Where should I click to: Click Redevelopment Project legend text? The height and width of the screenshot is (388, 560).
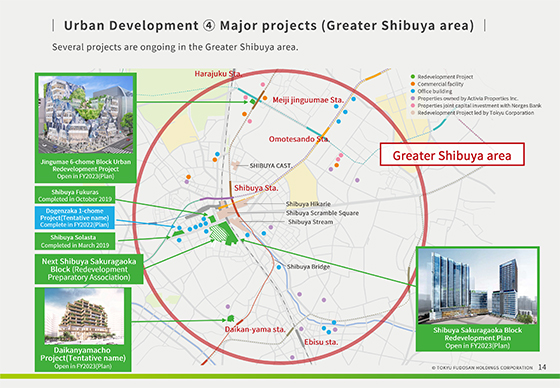[x=445, y=76]
